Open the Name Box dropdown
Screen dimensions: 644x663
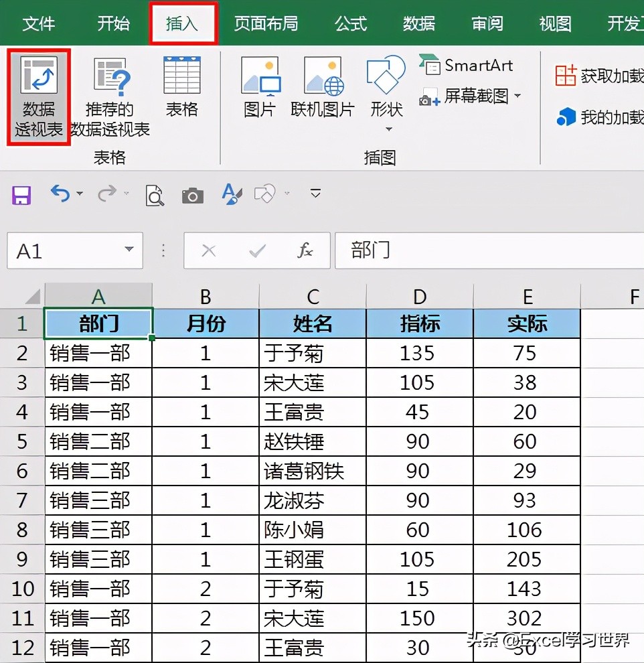(129, 249)
